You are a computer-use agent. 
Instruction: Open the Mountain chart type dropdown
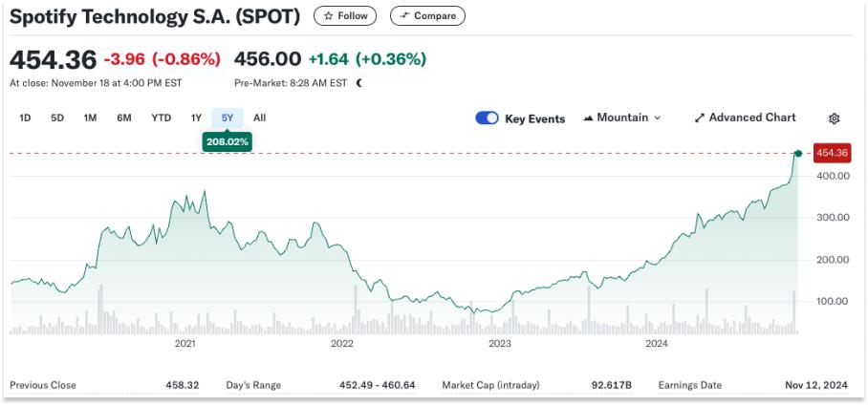click(x=621, y=118)
